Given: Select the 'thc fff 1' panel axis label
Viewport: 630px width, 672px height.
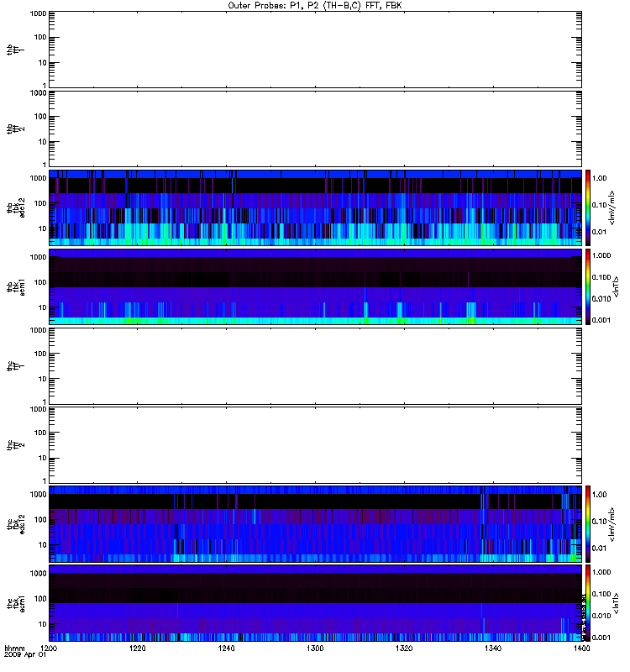Looking at the screenshot, I should 15,366.
